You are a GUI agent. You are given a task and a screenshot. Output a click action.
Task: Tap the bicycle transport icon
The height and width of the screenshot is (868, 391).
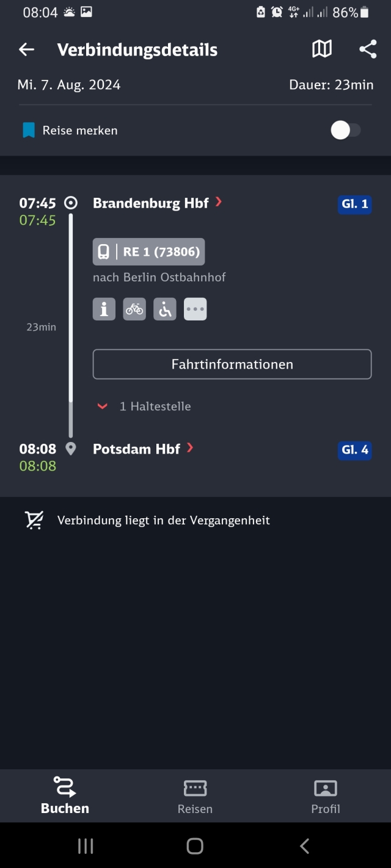coord(134,309)
